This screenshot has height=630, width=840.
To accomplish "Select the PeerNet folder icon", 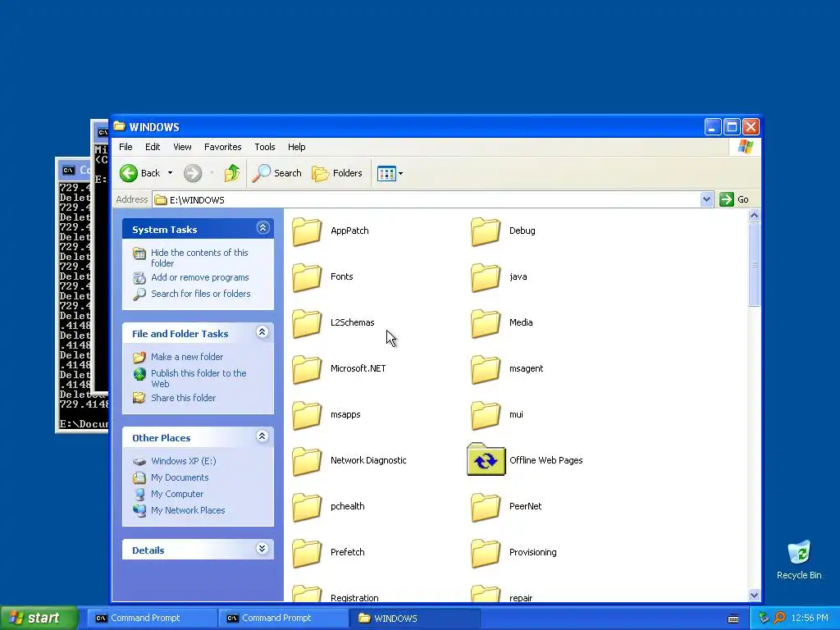I will point(486,507).
